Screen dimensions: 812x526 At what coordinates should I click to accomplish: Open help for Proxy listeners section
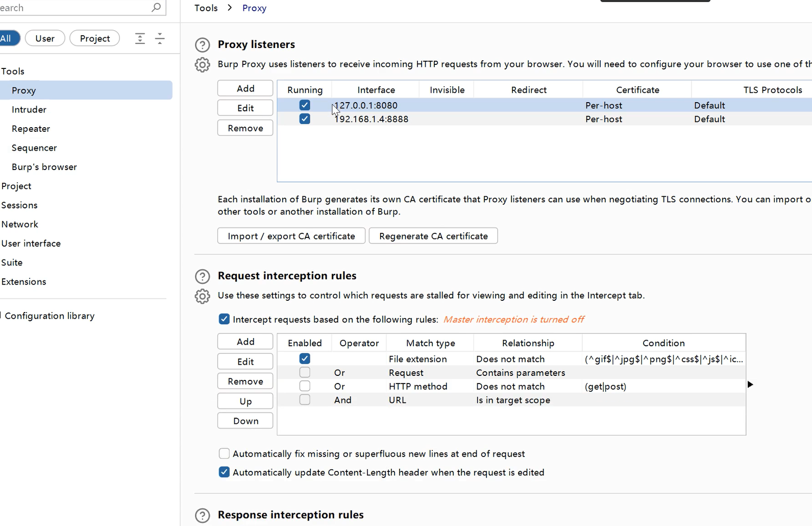point(203,45)
